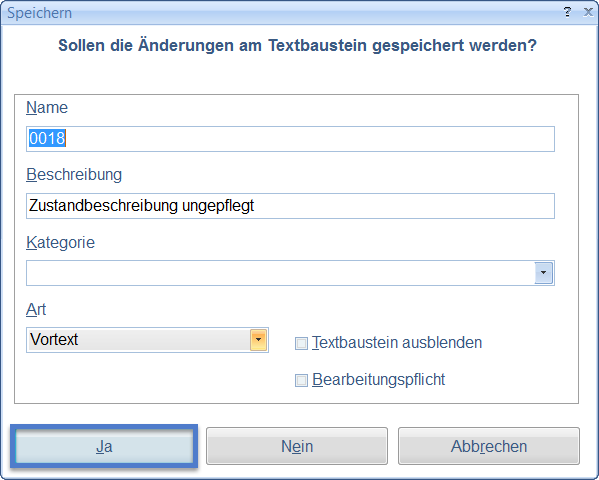Click into the Name field containing 0018
This screenshot has width=599, height=480.
(x=290, y=139)
